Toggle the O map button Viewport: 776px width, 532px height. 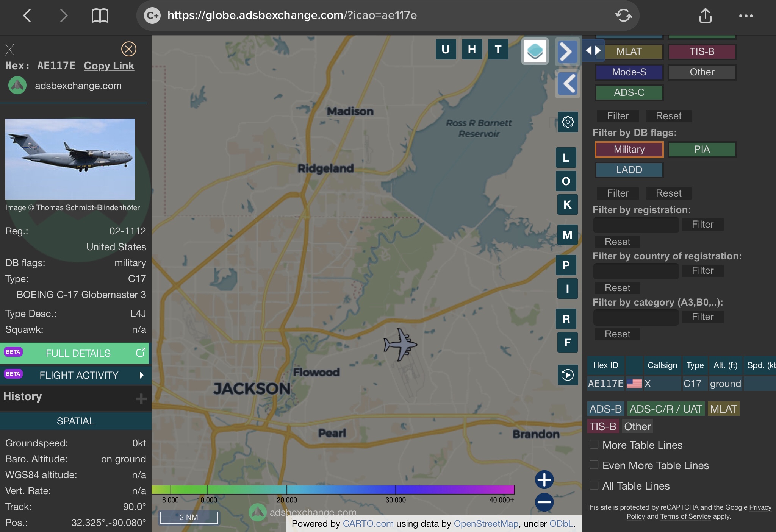pyautogui.click(x=566, y=181)
